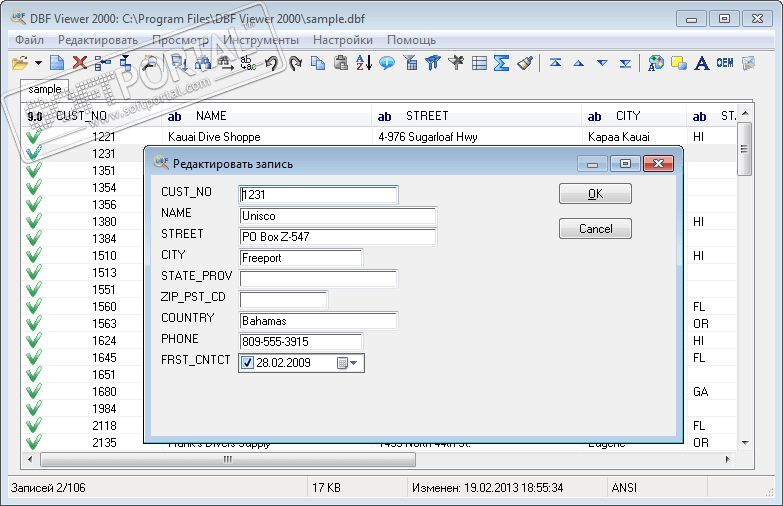Click the blue info speech bubble icon
Image resolution: width=783 pixels, height=506 pixels.
coord(387,63)
